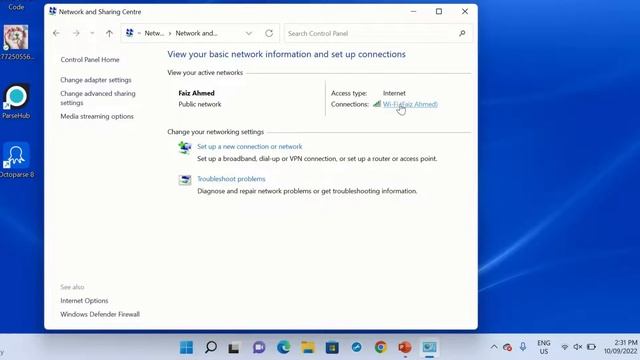Select the 'Network and...' breadcrumb segment
640x360 pixels.
click(196, 33)
